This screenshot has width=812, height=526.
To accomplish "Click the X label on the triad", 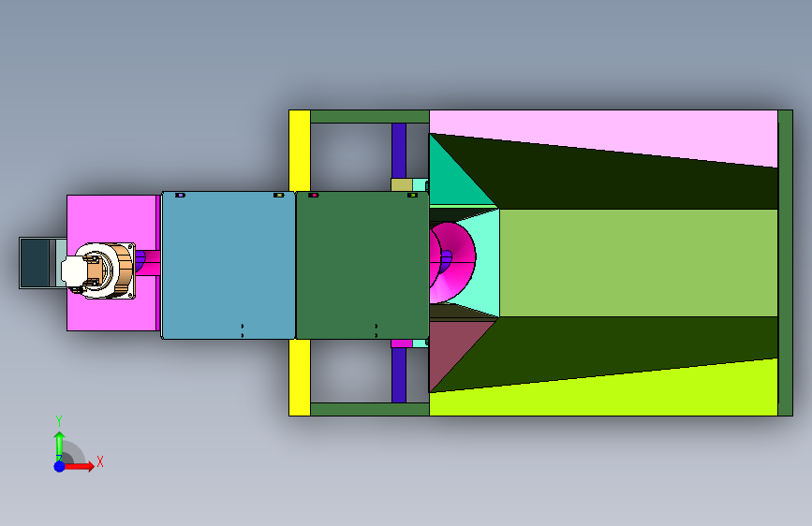I will pyautogui.click(x=100, y=461).
